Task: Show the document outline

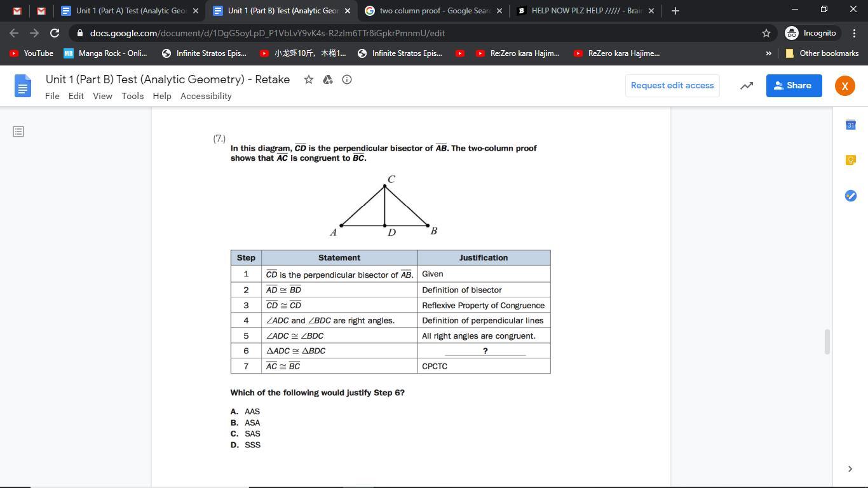Action: point(18,132)
